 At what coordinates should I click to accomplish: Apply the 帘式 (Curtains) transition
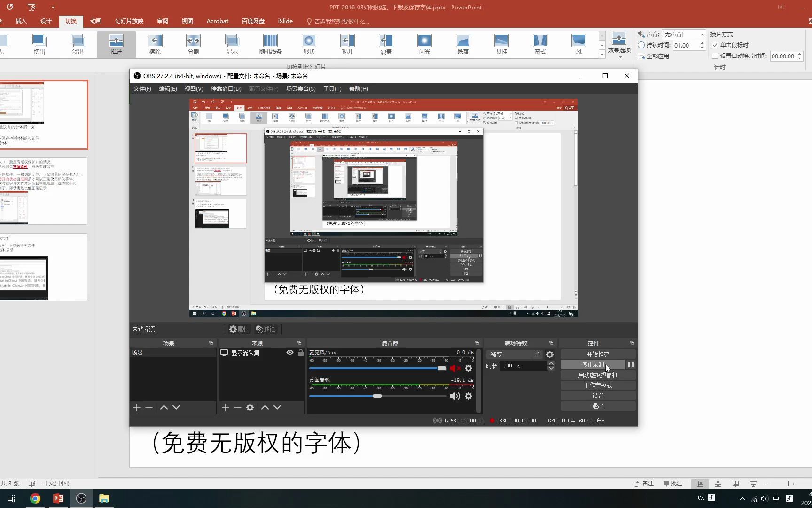(x=540, y=44)
